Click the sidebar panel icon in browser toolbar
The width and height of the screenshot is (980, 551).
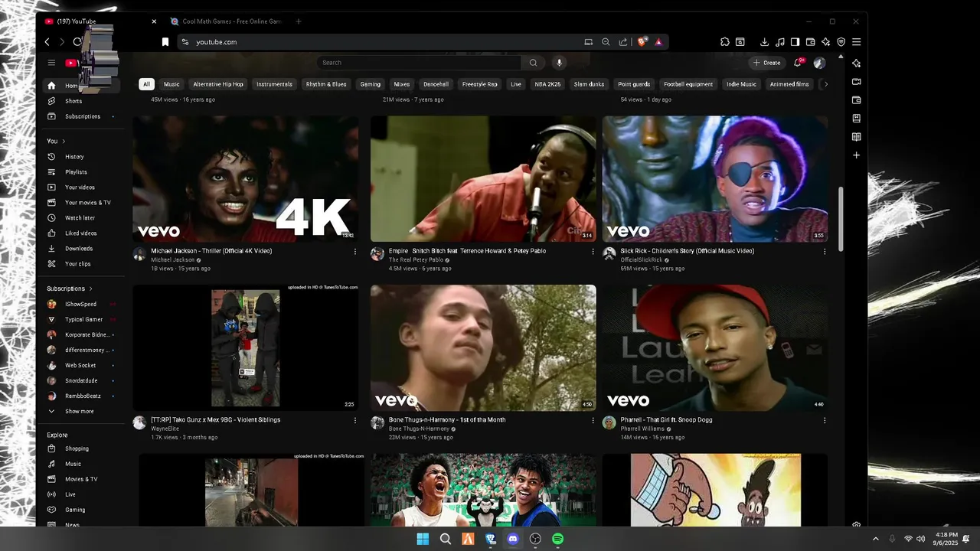[795, 42]
